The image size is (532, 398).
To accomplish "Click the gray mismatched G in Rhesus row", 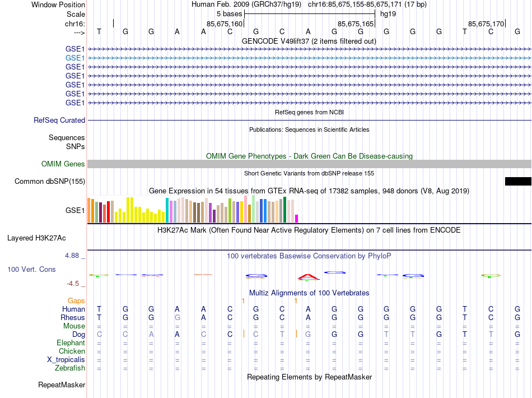I will tap(177, 317).
